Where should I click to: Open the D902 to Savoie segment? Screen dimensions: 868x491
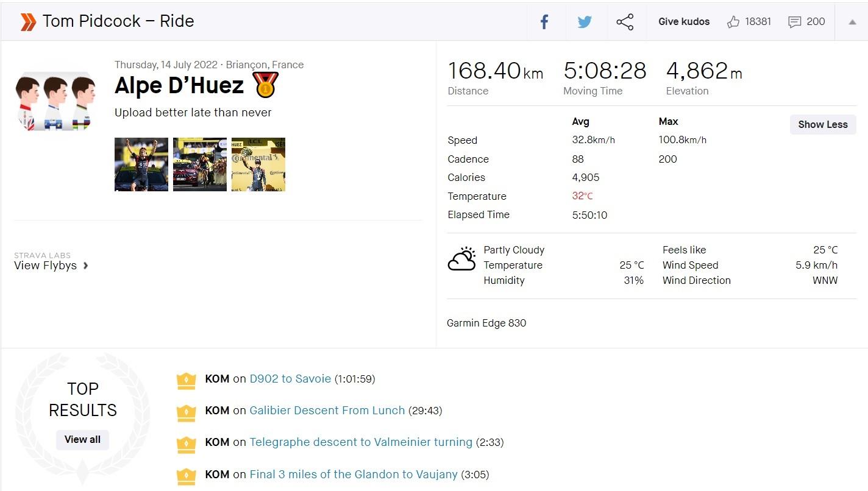(x=290, y=379)
